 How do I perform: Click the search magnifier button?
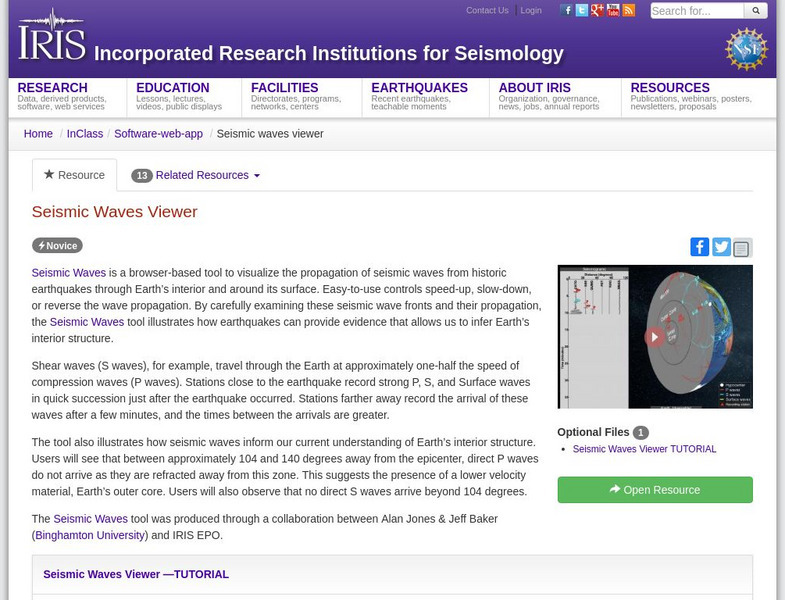tap(756, 11)
